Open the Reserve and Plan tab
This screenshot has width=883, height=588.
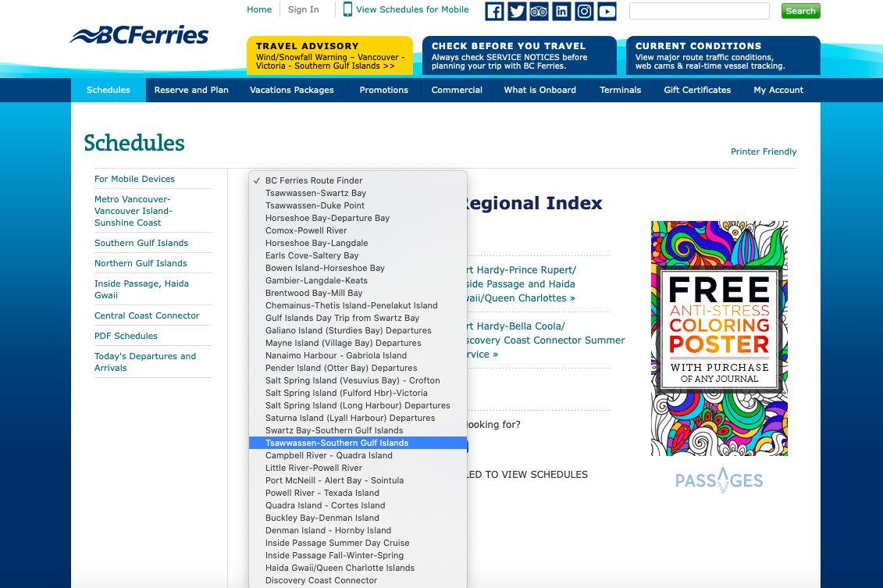tap(191, 90)
